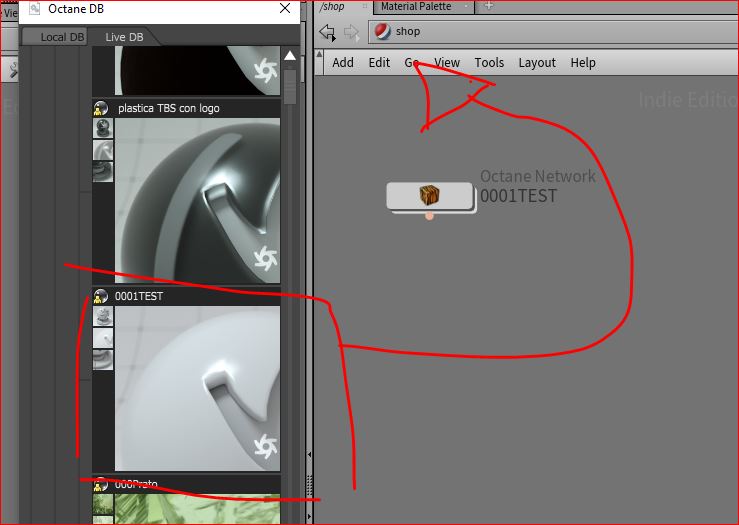Click user icon beside plastica TBS con logo
This screenshot has width=739, height=525.
(100, 108)
